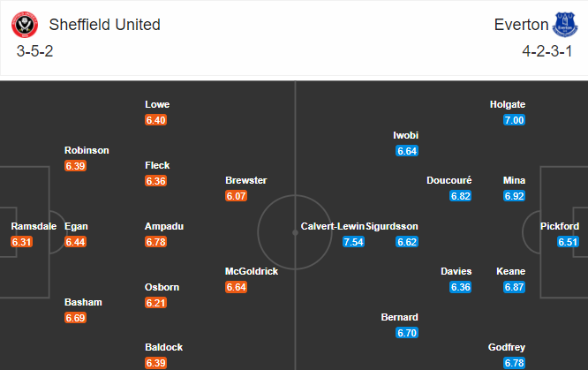Select Mina's 6.92 rating badge
This screenshot has width=588, height=370.
tap(514, 196)
